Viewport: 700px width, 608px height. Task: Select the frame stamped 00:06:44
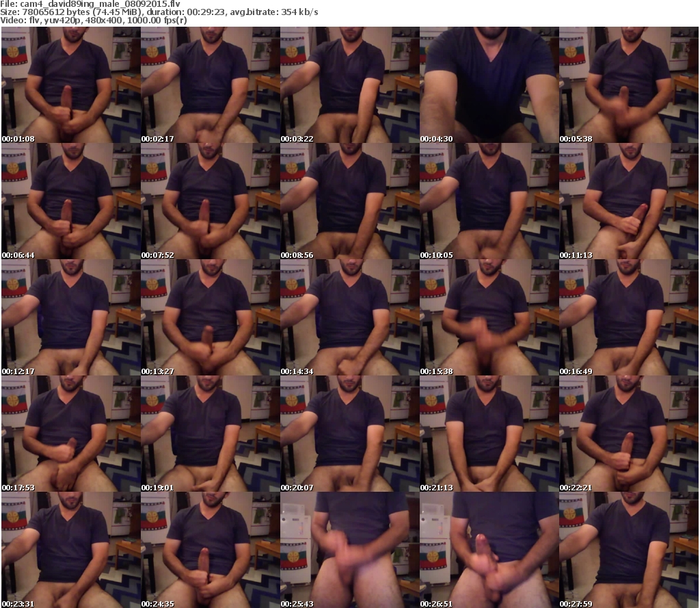(71, 201)
